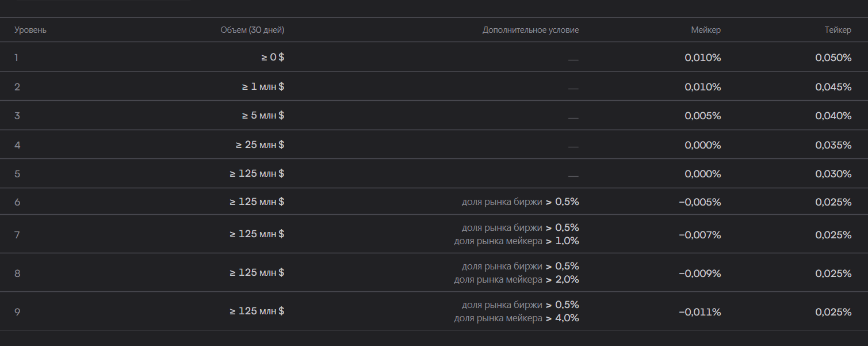
Task: Click the ≥ 1 млн $ volume cell
Action: 263,86
